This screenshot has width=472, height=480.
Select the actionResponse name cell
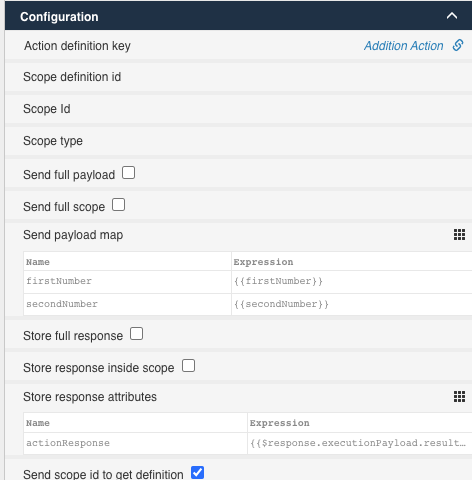pos(135,443)
